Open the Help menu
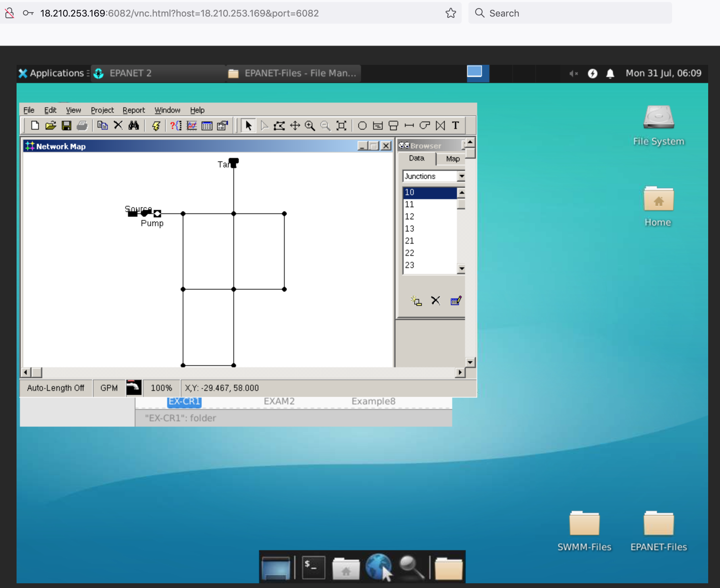 pos(197,110)
